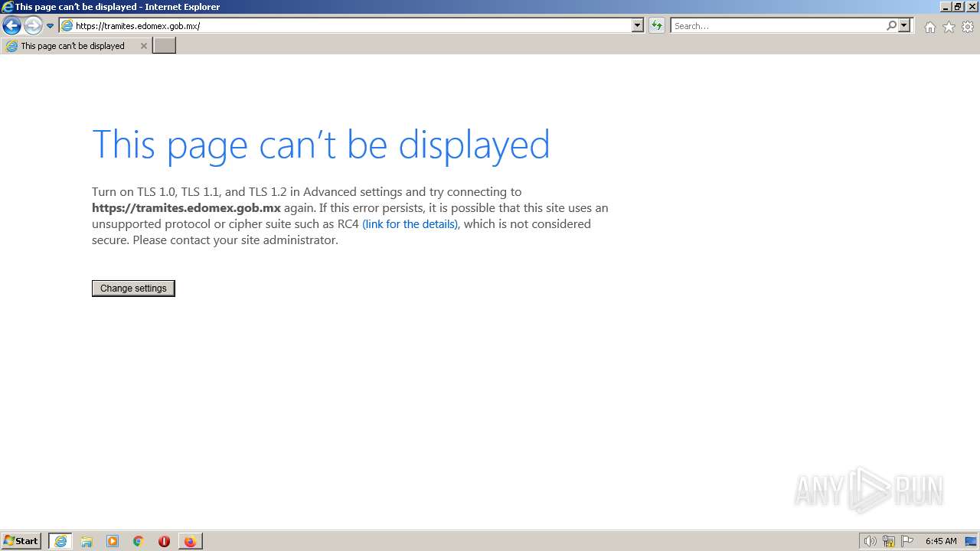This screenshot has width=980, height=551.
Task: Click inside the Search box
Action: (x=777, y=25)
